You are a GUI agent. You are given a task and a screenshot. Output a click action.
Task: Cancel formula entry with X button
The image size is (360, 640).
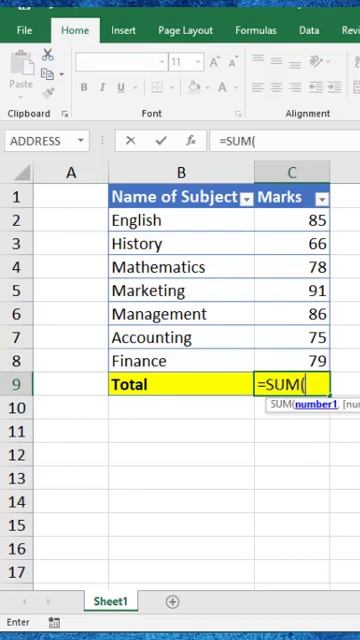(131, 141)
